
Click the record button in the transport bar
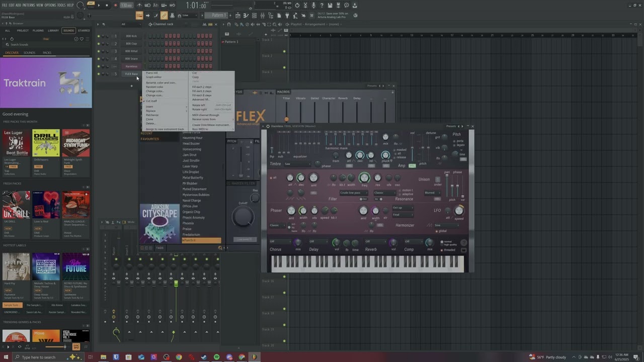click(x=115, y=5)
